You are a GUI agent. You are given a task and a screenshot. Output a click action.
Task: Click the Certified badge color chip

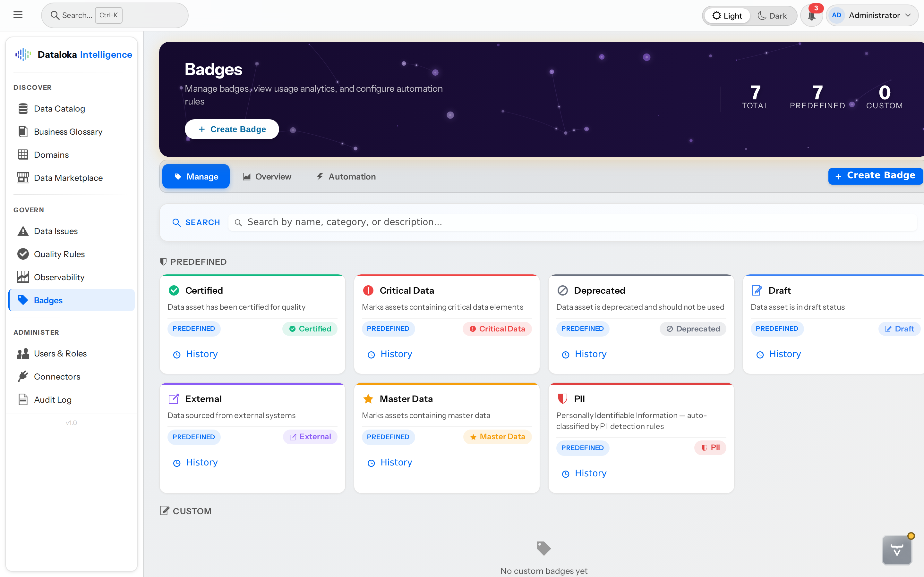point(310,329)
